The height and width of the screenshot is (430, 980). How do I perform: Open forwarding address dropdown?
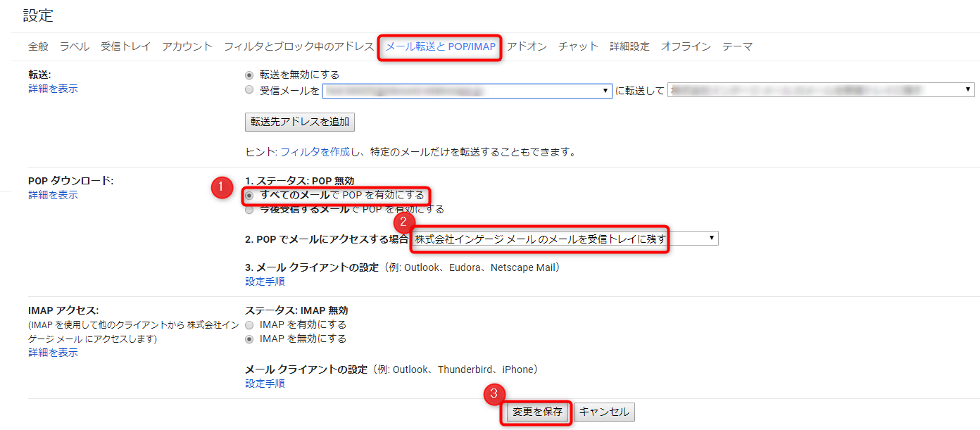(467, 90)
